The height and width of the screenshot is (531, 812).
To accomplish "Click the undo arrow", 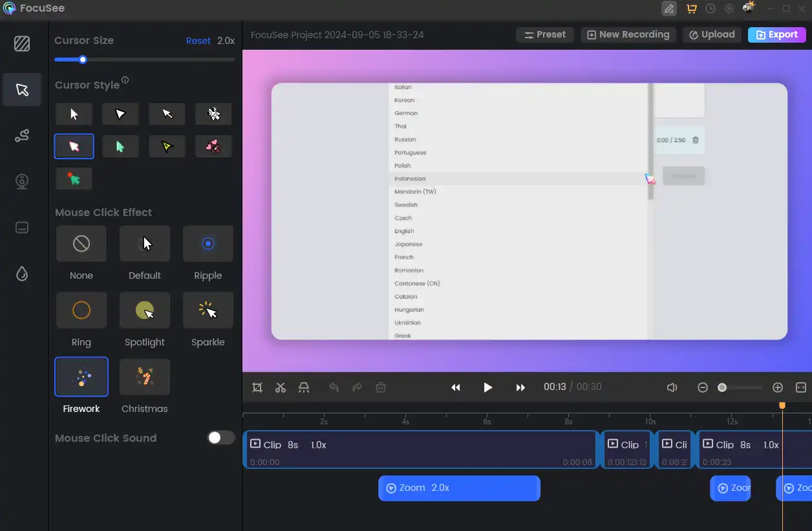I will tap(334, 387).
